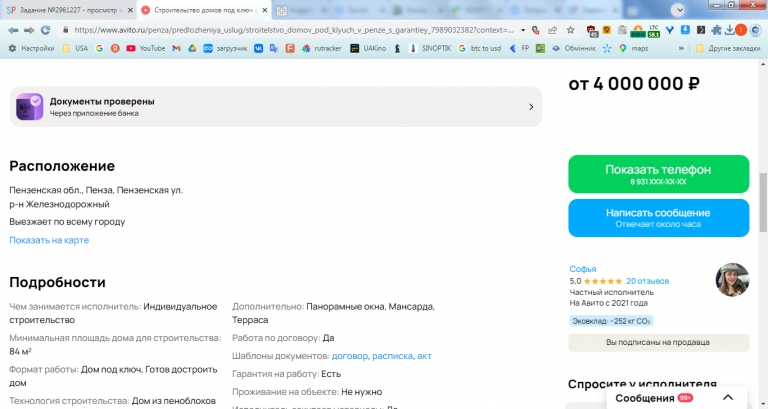Open the Показать на карте link

tap(49, 240)
